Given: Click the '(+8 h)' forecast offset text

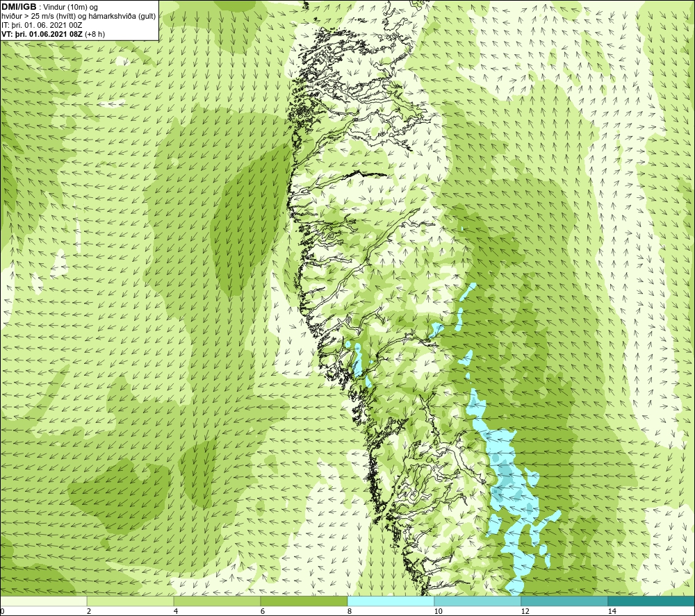Looking at the screenshot, I should coord(95,34).
